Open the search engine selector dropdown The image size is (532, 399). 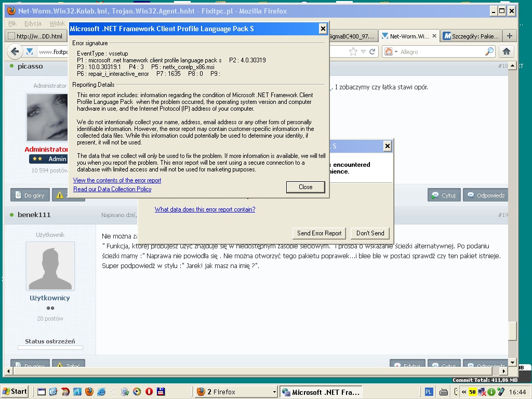coord(391,51)
